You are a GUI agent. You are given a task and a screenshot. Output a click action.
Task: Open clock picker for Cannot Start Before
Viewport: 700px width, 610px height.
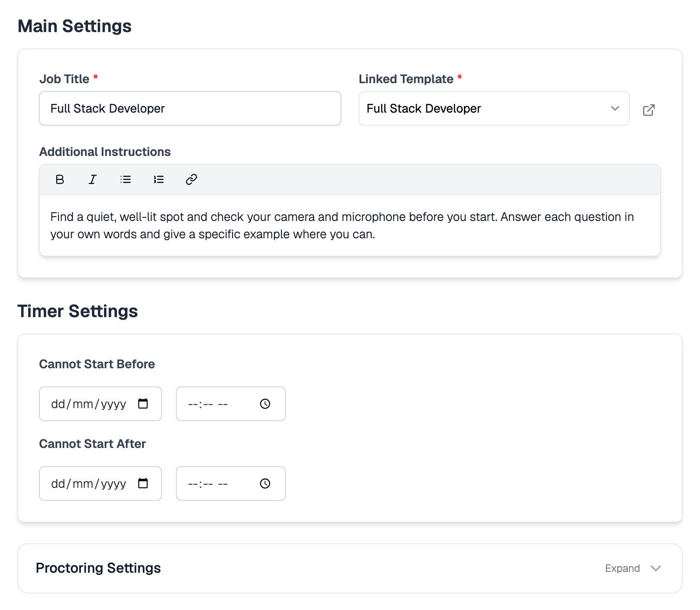click(265, 404)
